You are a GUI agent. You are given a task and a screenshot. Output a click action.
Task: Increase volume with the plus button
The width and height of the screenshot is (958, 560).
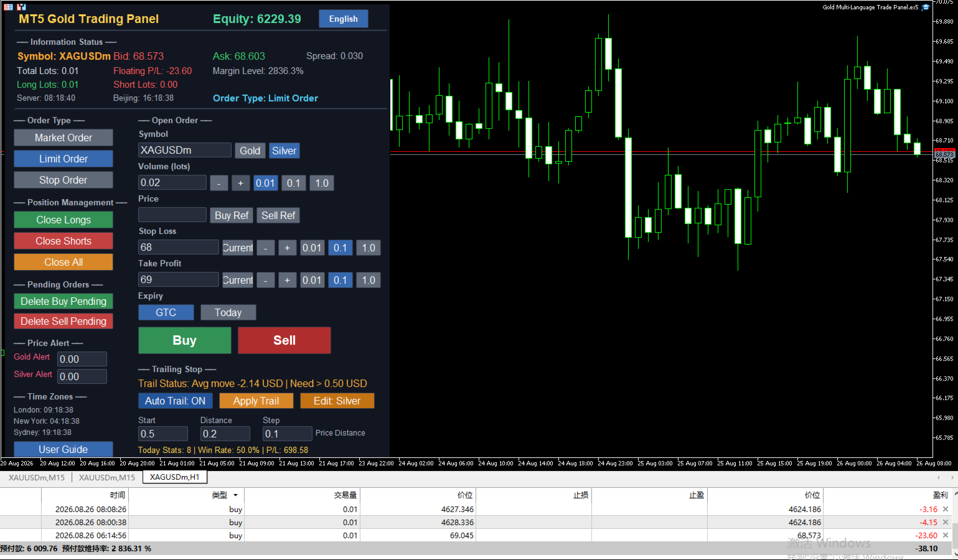coord(241,183)
